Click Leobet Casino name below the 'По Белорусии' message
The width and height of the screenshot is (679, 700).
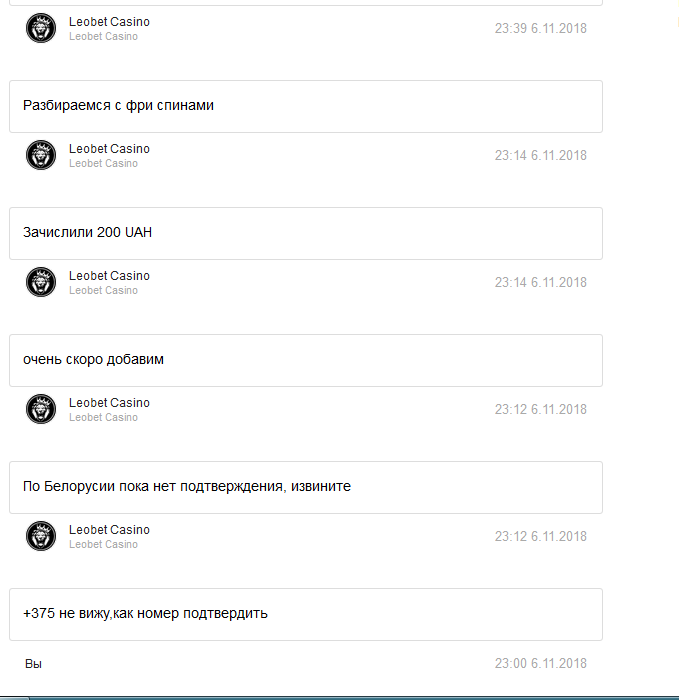pyautogui.click(x=109, y=530)
